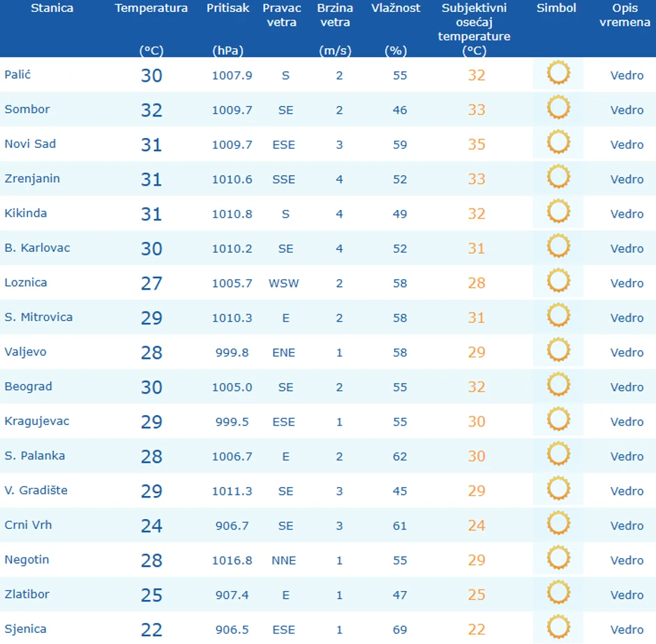Click the sun icon in the Kikinda row

(x=558, y=211)
